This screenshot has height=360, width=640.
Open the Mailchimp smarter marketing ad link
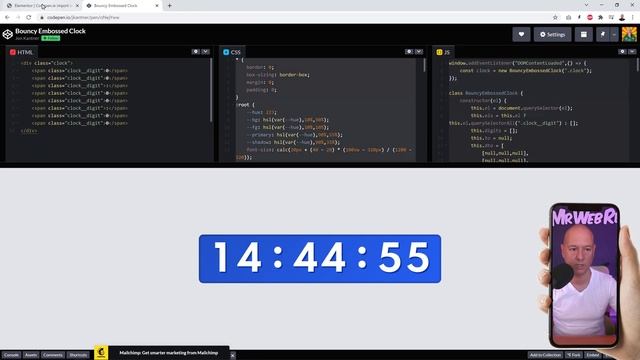coord(169,353)
